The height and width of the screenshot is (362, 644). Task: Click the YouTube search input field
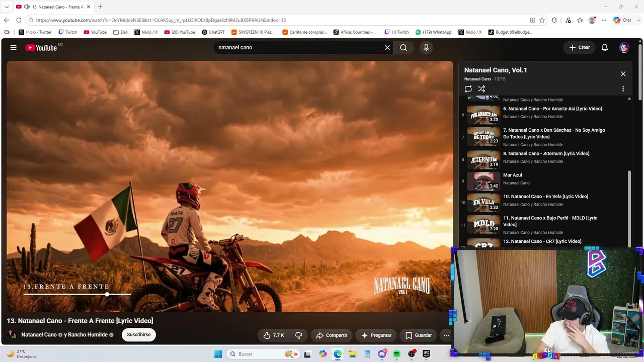click(x=299, y=48)
